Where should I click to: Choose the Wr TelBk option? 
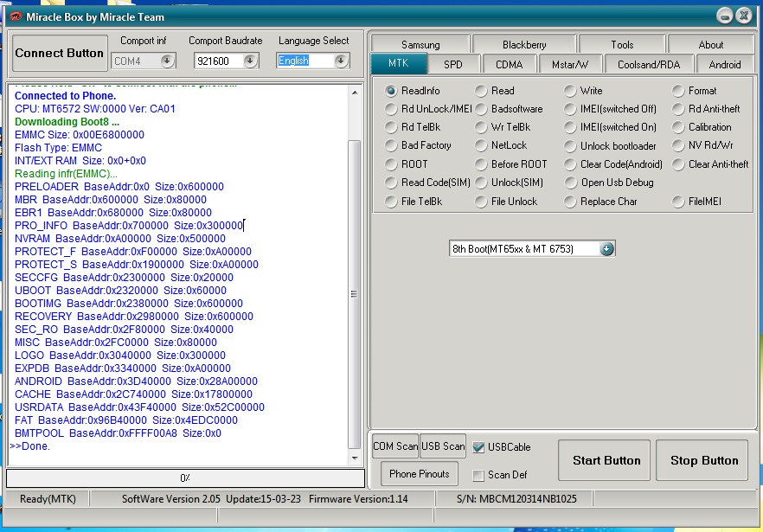pyautogui.click(x=481, y=127)
